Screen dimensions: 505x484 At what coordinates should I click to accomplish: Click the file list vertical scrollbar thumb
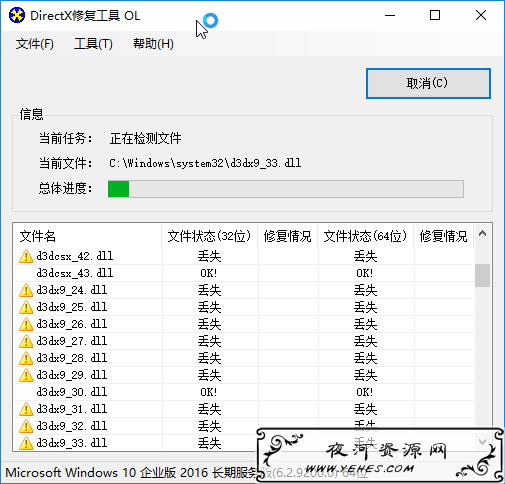(x=482, y=276)
